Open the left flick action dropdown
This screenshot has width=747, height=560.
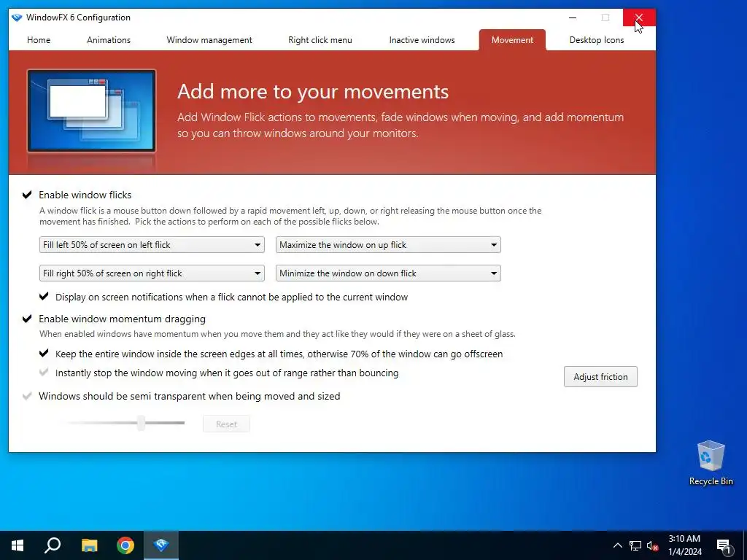click(152, 245)
